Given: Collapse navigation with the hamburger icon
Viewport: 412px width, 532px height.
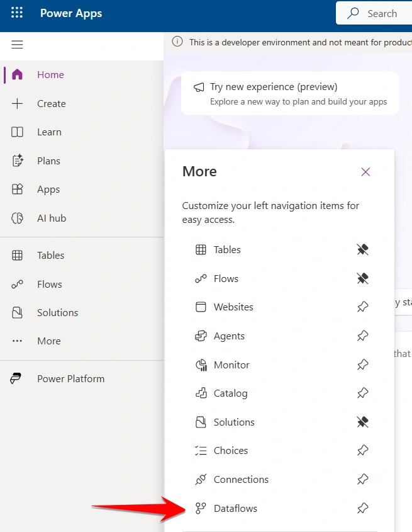Looking at the screenshot, I should pos(17,45).
